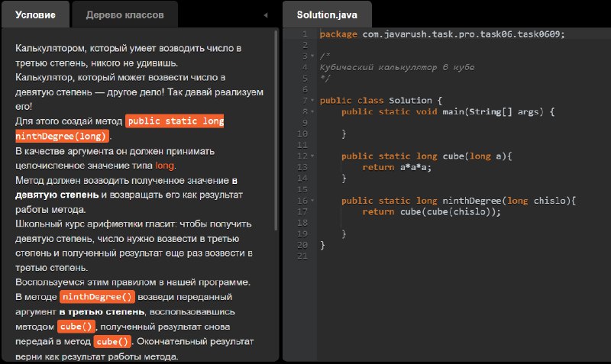Click the 'Кубический калькулятор в кубе' comment
Screen dimensions: 611x364
(397, 67)
